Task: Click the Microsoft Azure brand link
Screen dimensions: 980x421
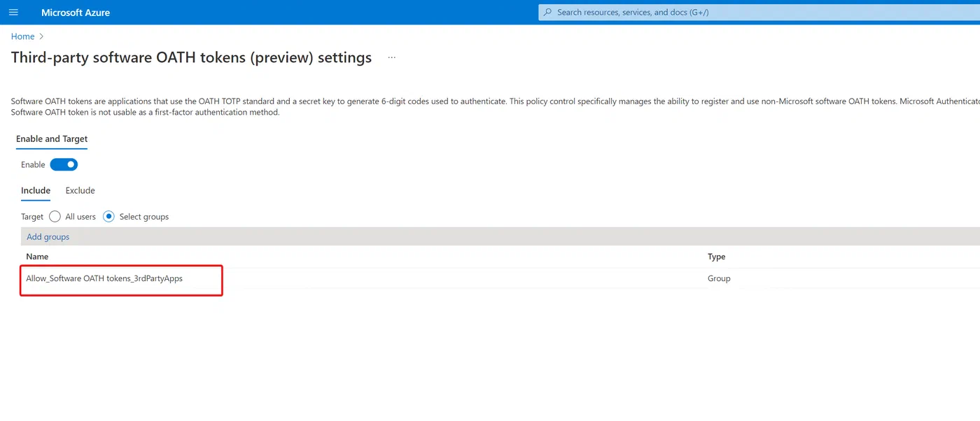Action: pos(76,13)
